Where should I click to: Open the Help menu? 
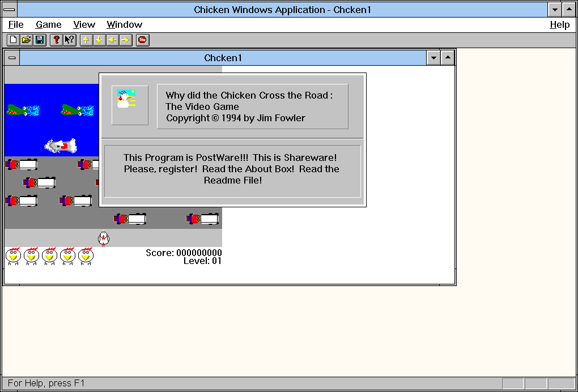[559, 24]
